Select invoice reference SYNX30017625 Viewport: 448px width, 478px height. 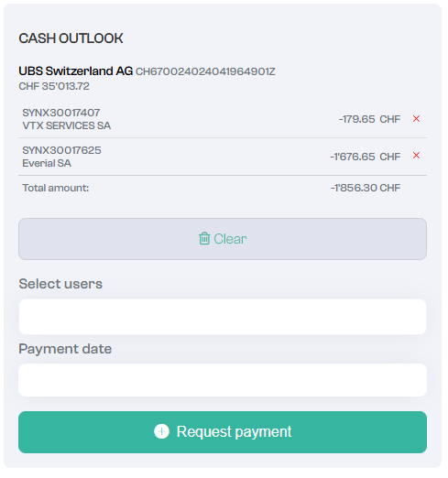click(61, 150)
